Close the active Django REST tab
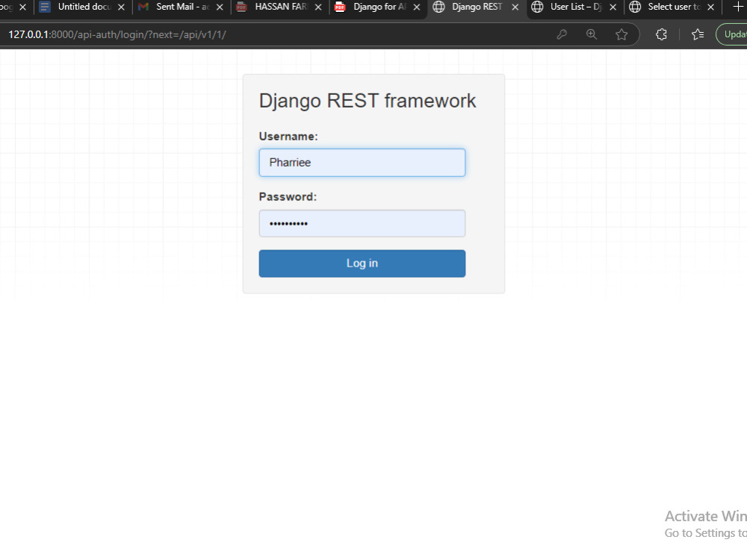The width and height of the screenshot is (747, 560). (515, 7)
